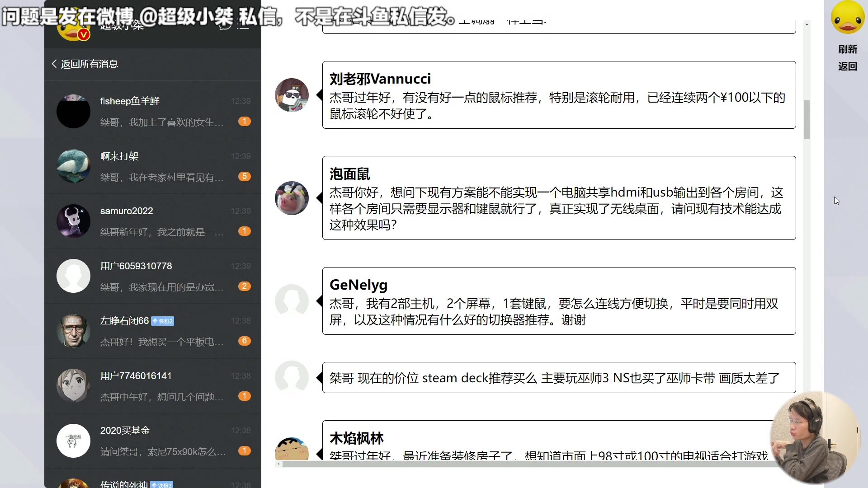
Task: Select 木焰枫林's message about 98寸 TV
Action: click(x=559, y=441)
